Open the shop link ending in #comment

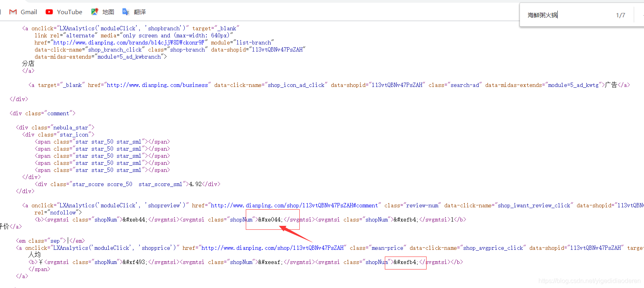click(x=294, y=205)
